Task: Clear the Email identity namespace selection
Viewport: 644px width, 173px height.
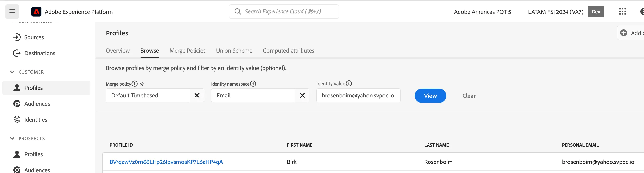Action: pos(302,96)
